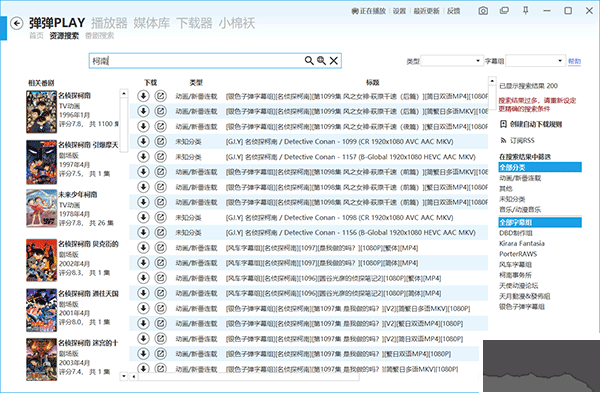Click the back arrow next to 弹弹PLAY
600x393 pixels.
[x=16, y=23]
